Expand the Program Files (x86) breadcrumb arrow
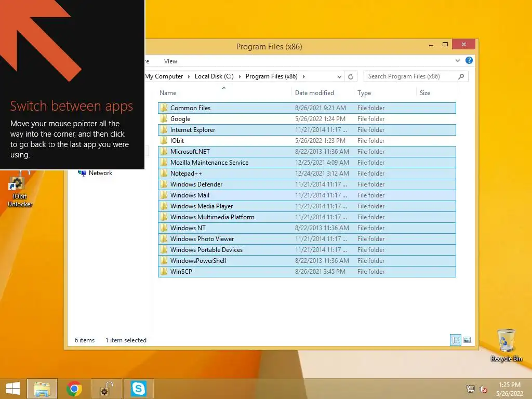 coord(303,77)
